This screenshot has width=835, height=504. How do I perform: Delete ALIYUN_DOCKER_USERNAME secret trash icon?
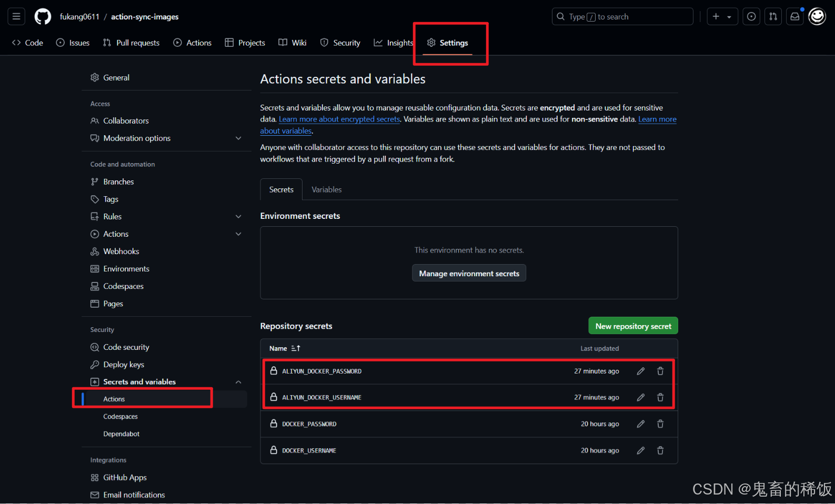tap(660, 397)
